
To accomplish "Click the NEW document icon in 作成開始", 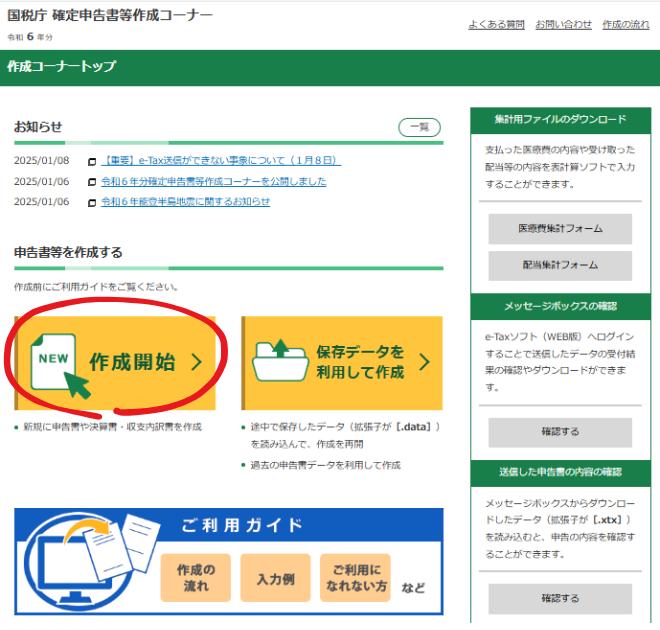I will click(53, 362).
